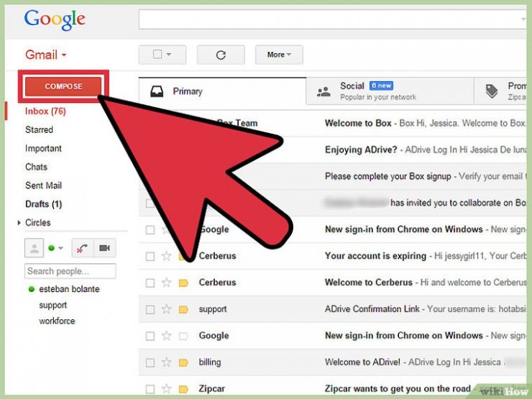Switch to the Primary tab
Image resolution: width=532 pixels, height=399 pixels.
[x=223, y=91]
